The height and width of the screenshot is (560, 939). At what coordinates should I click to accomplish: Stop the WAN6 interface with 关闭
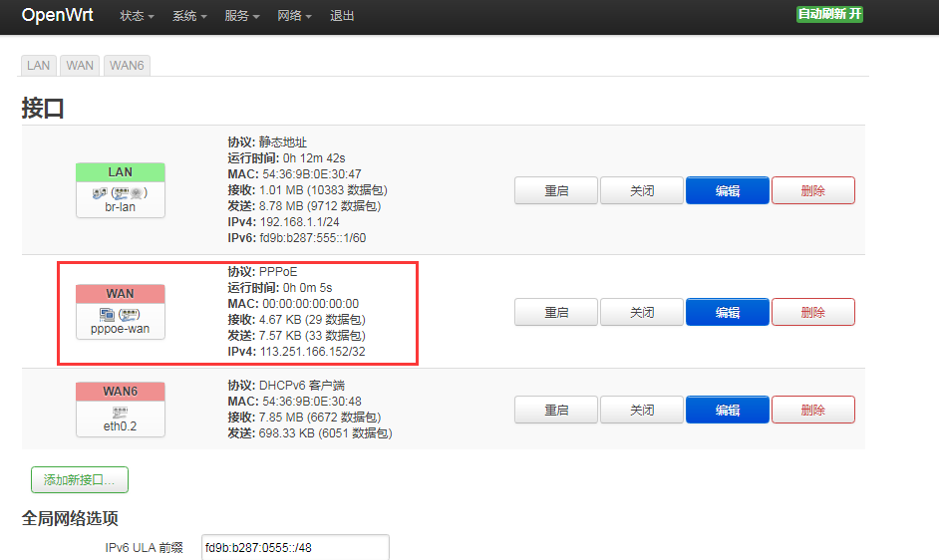coord(641,410)
